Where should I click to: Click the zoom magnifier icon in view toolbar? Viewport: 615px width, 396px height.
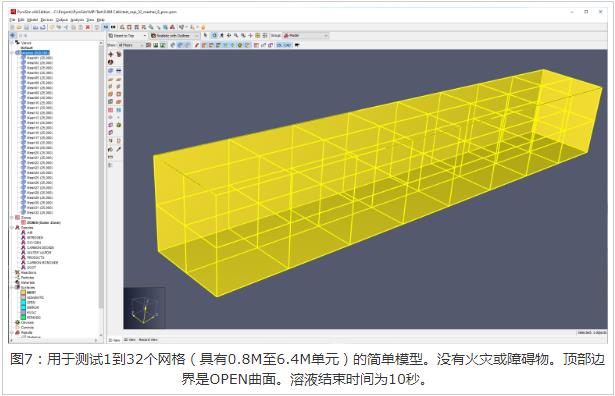236,36
